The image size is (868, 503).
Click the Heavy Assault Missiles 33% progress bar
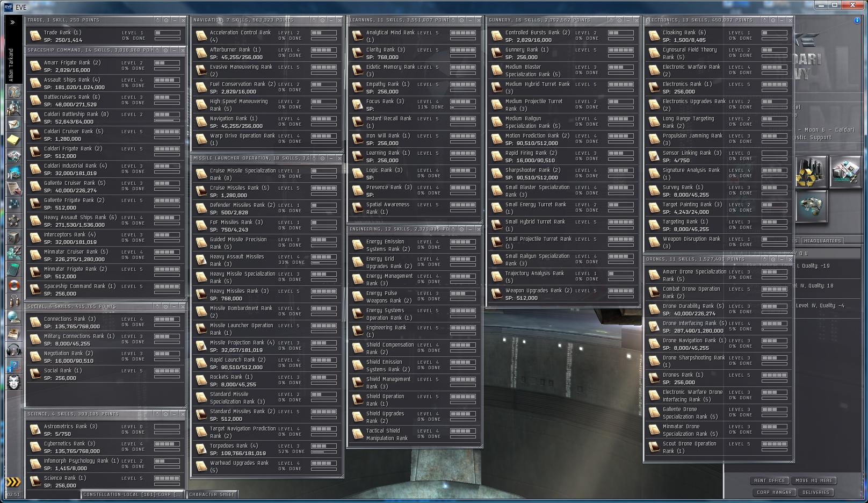324,263
